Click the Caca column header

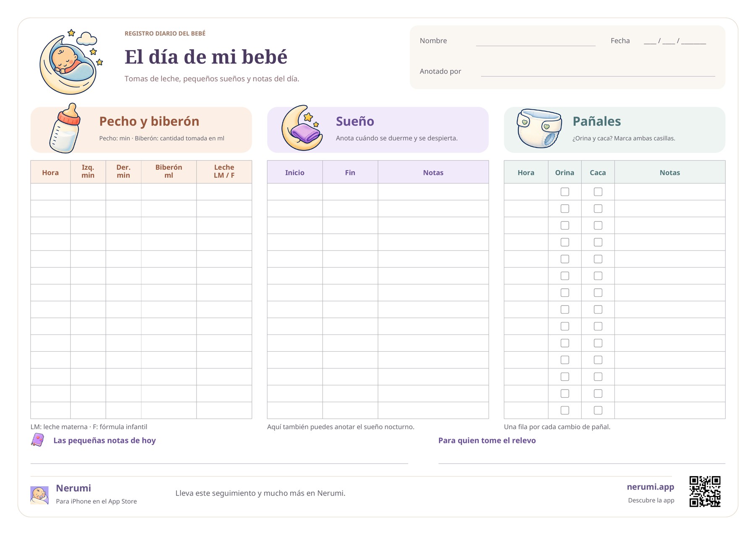pyautogui.click(x=598, y=172)
